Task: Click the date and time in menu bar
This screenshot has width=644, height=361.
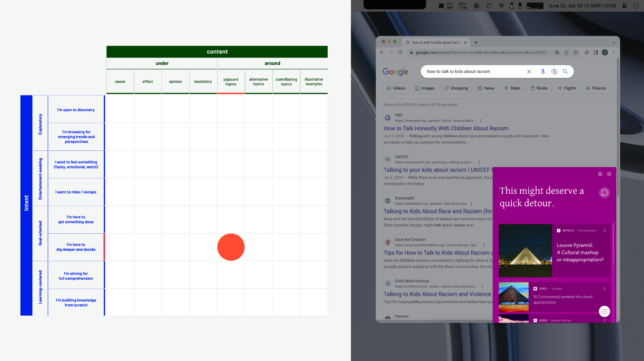Action: 582,6
